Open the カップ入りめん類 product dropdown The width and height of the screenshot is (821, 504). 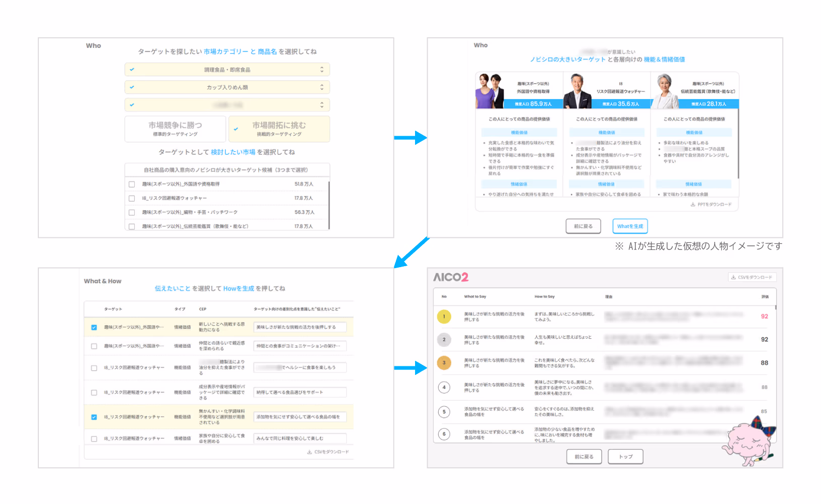(x=226, y=87)
